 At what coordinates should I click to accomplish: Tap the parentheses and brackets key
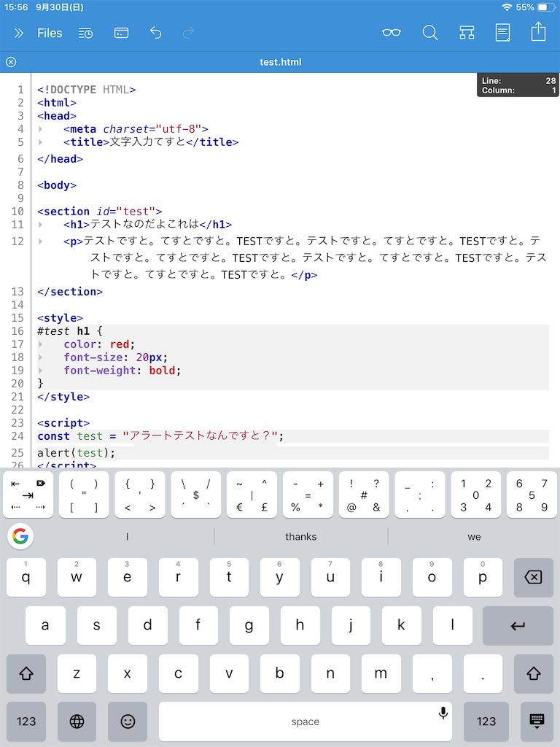(84, 495)
